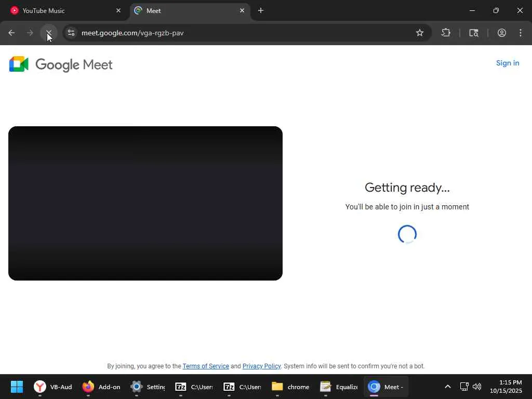Image resolution: width=532 pixels, height=399 pixels.
Task: Open the Equalizer notepad taskbar item
Action: (339, 387)
